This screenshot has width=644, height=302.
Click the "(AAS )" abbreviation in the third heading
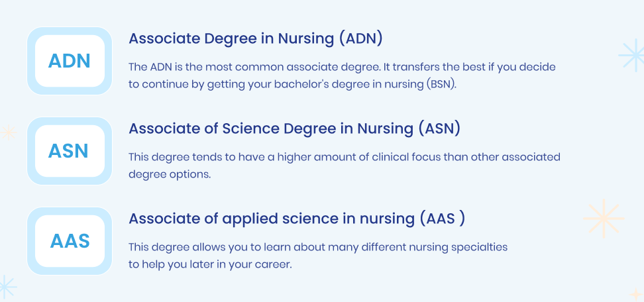click(443, 219)
